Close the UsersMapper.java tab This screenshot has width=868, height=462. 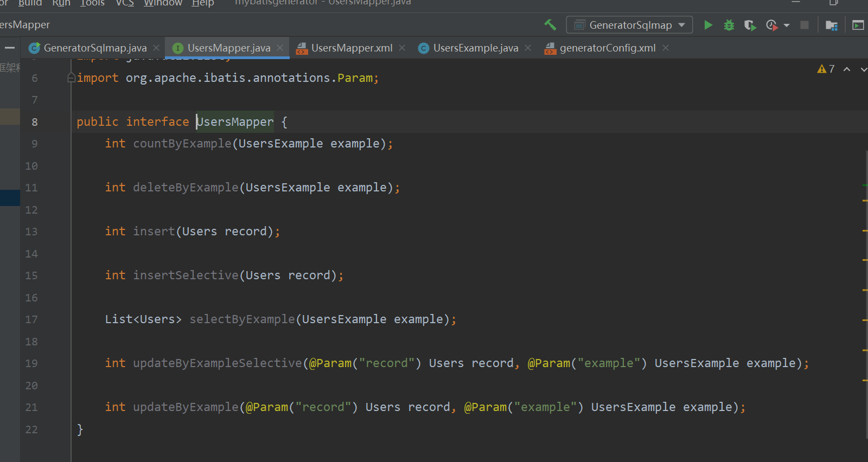click(280, 48)
